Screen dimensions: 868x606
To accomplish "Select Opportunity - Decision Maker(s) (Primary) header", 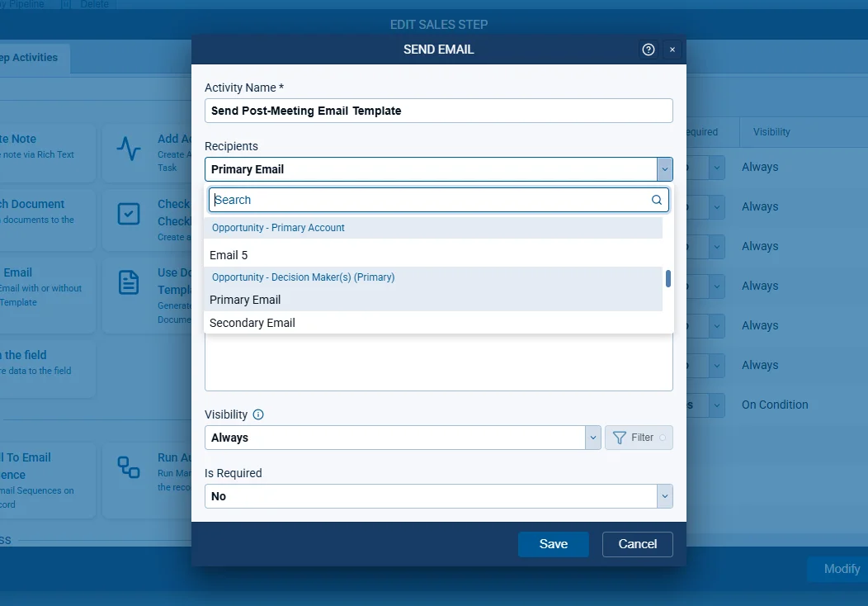I will tap(433, 277).
